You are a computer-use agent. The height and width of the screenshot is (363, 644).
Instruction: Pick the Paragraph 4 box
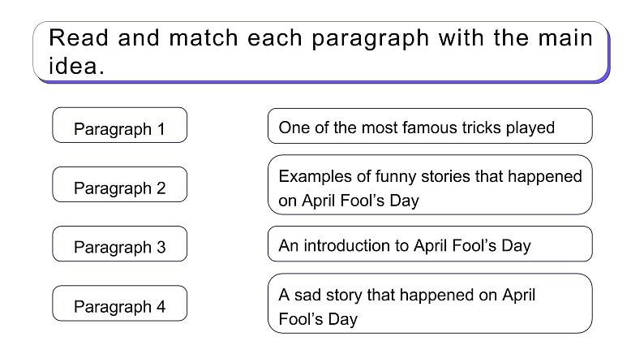119,303
